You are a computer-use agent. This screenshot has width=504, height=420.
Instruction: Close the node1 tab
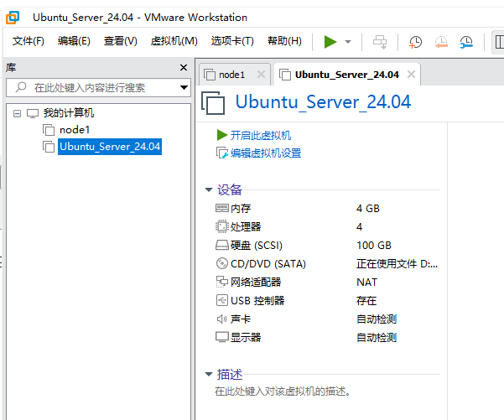point(262,75)
